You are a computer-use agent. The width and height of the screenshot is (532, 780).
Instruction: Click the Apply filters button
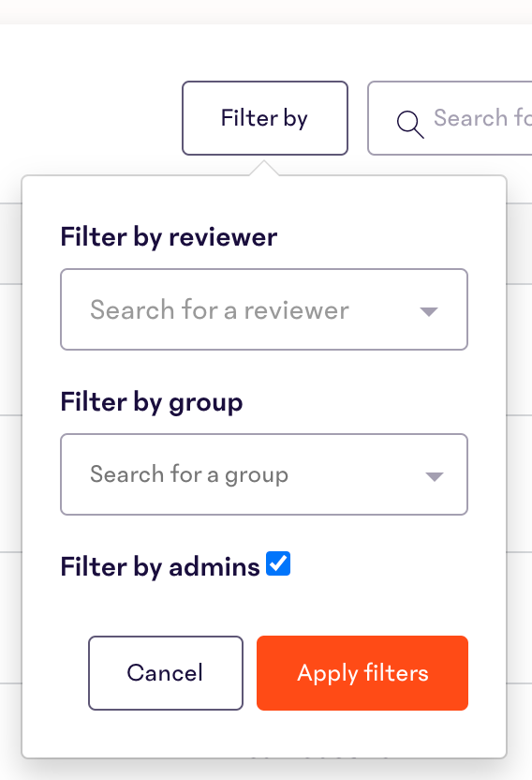[x=362, y=673]
